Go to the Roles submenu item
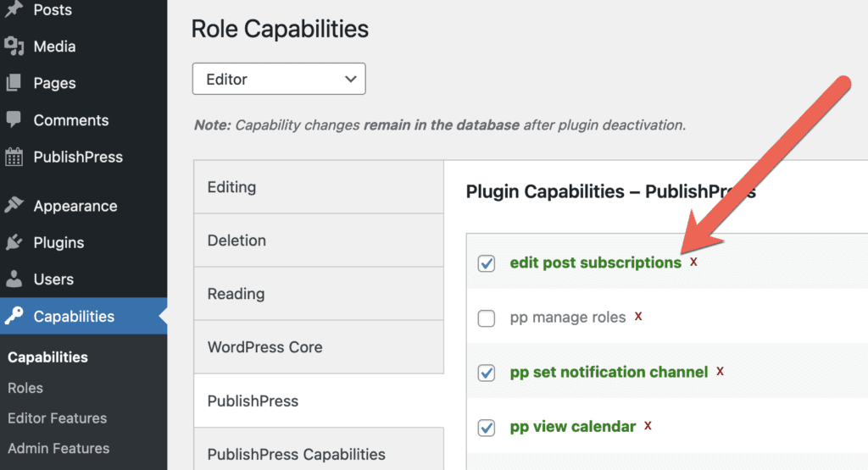Viewport: 868px width, 470px height. [25, 388]
